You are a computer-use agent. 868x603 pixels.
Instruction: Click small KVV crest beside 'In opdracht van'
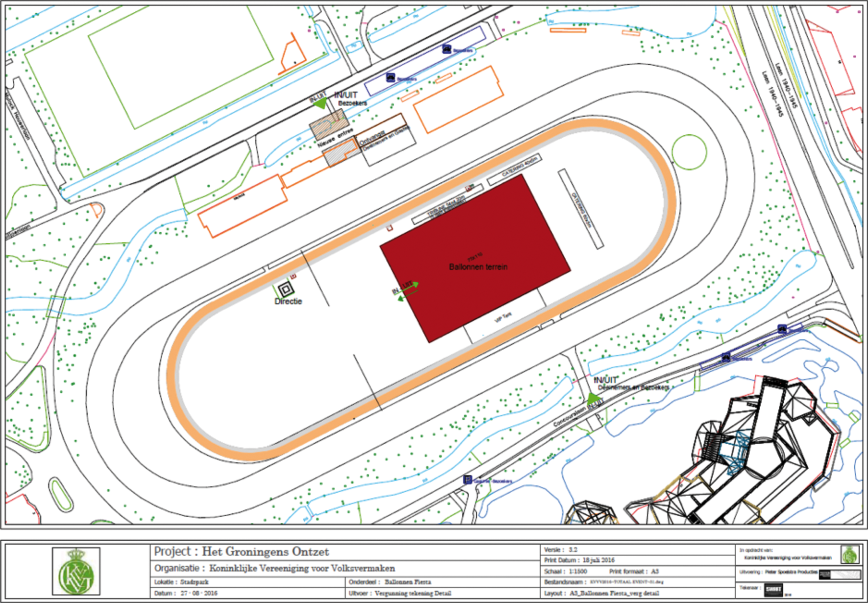(849, 555)
